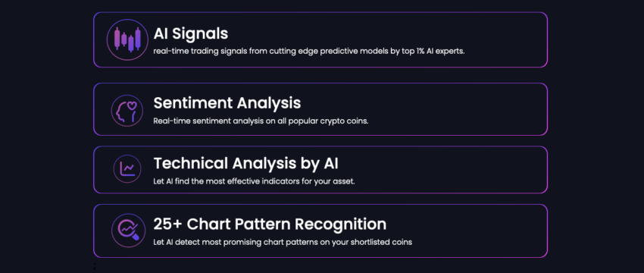Choose the Chart Pattern Recognition card
The height and width of the screenshot is (273, 644).
click(x=320, y=231)
